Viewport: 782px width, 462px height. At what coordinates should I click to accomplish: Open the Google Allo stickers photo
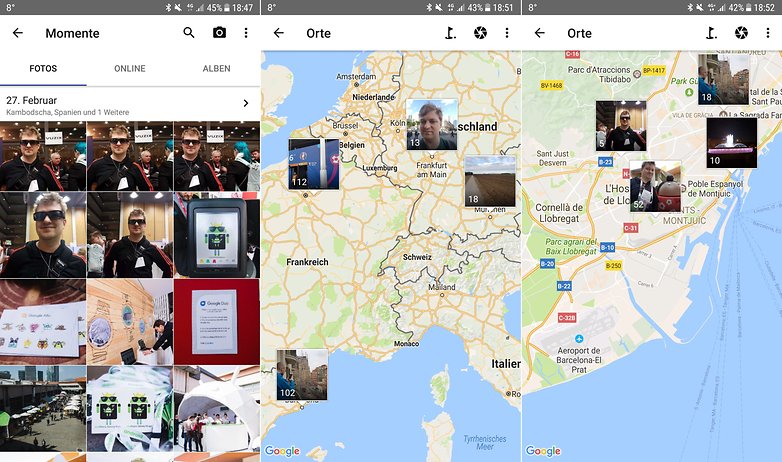(x=43, y=322)
